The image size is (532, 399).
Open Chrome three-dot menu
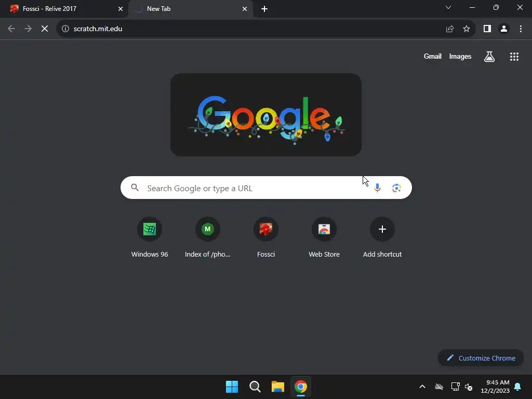[521, 29]
